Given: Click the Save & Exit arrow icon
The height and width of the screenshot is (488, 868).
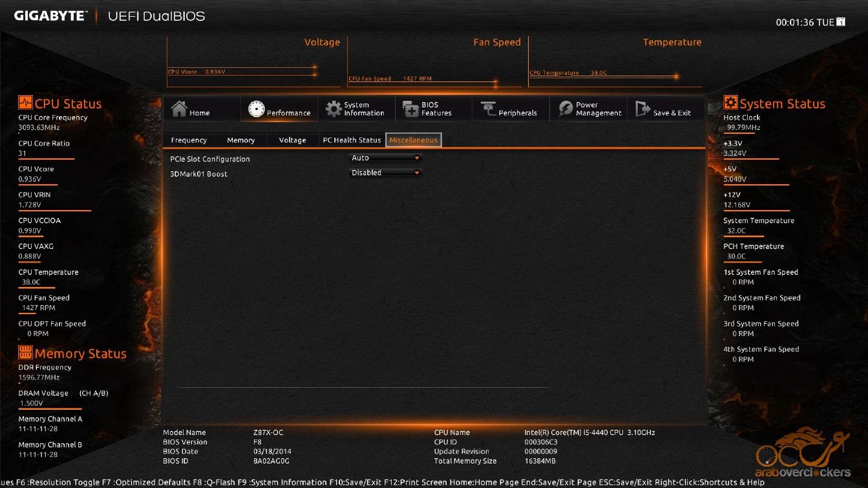Looking at the screenshot, I should tap(643, 109).
